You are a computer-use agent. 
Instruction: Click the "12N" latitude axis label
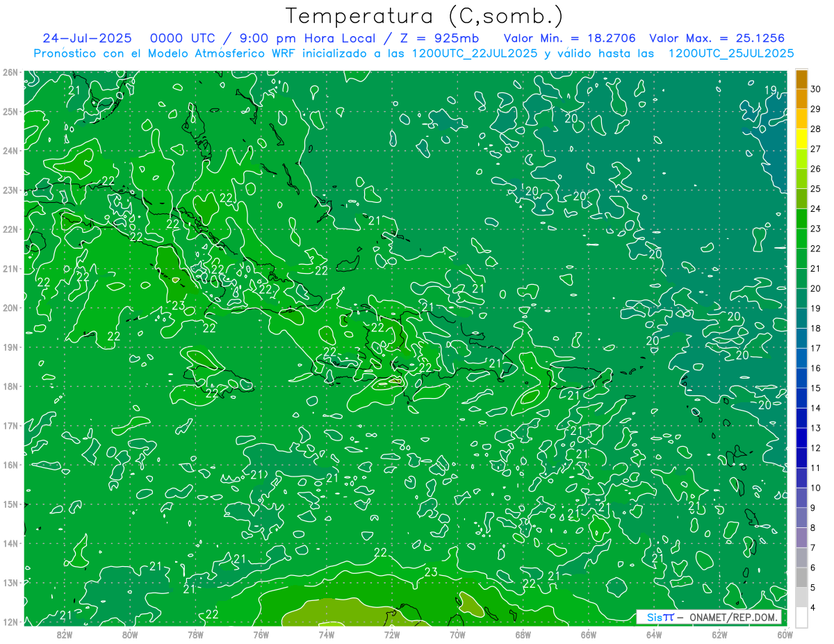pyautogui.click(x=10, y=622)
